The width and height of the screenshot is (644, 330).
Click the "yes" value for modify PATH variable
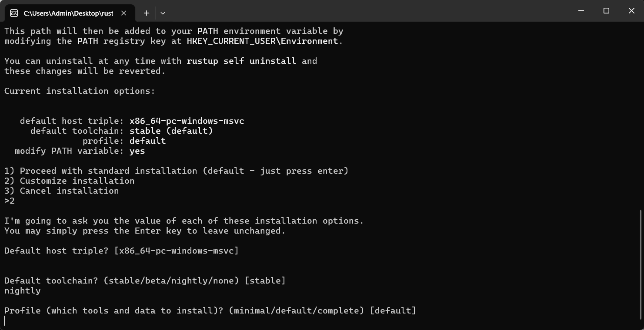click(x=137, y=151)
